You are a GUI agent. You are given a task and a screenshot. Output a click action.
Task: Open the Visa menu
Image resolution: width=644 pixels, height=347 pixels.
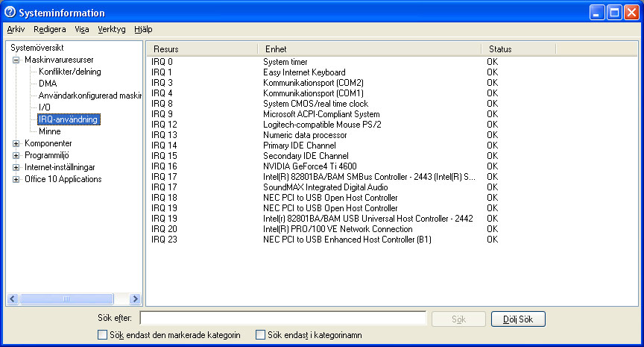point(82,29)
